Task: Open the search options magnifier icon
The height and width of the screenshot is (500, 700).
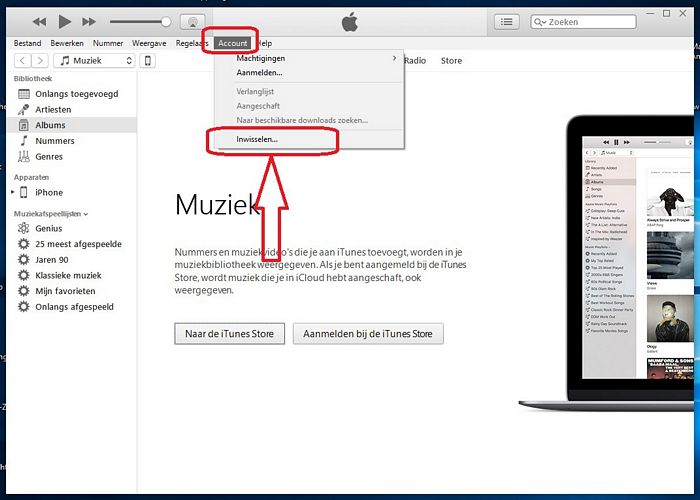Action: [540, 22]
